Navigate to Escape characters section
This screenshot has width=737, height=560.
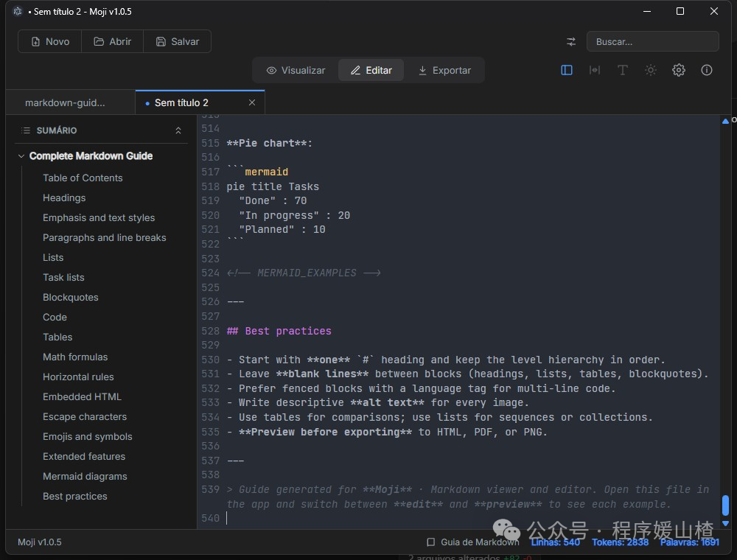click(x=85, y=417)
